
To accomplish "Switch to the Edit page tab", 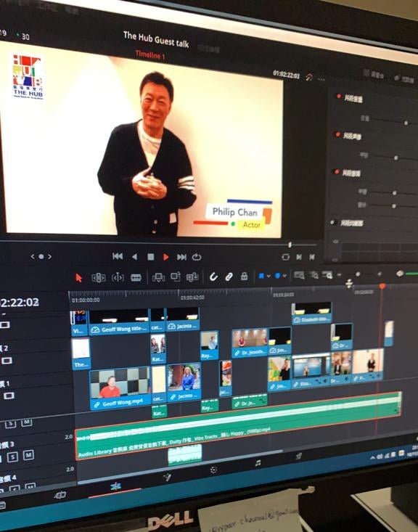I will point(115,486).
